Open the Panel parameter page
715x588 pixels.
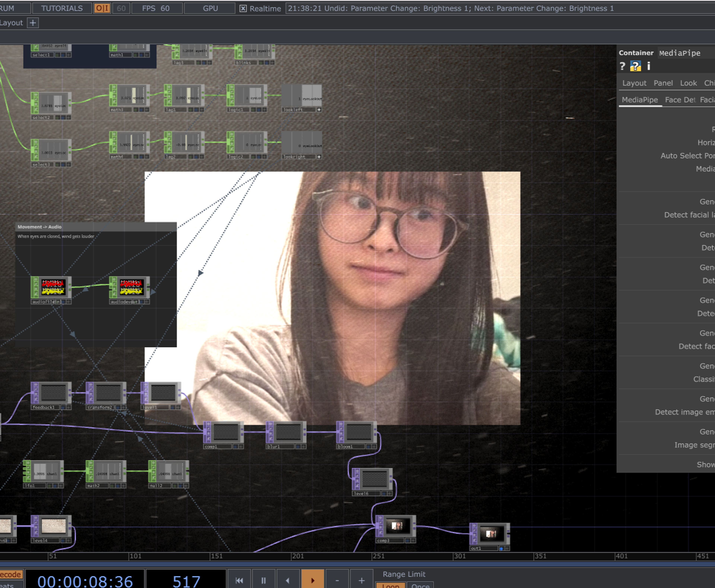[663, 83]
